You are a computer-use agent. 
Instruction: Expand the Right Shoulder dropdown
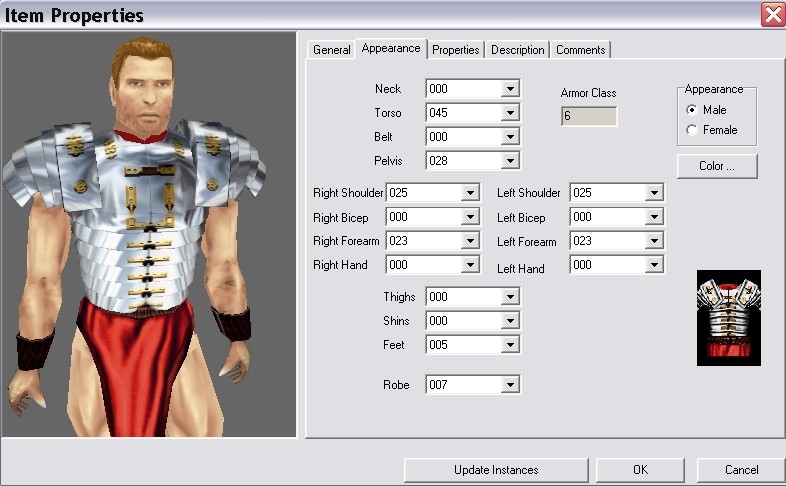470,193
